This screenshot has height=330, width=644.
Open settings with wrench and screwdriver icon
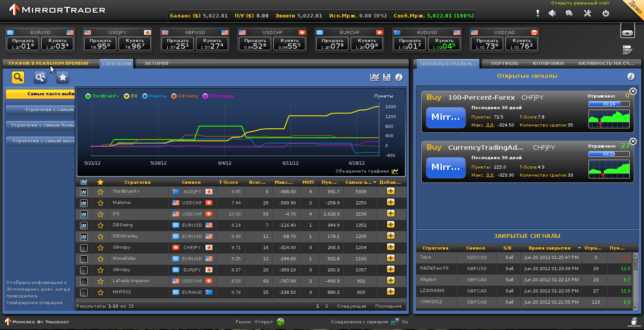(x=587, y=13)
